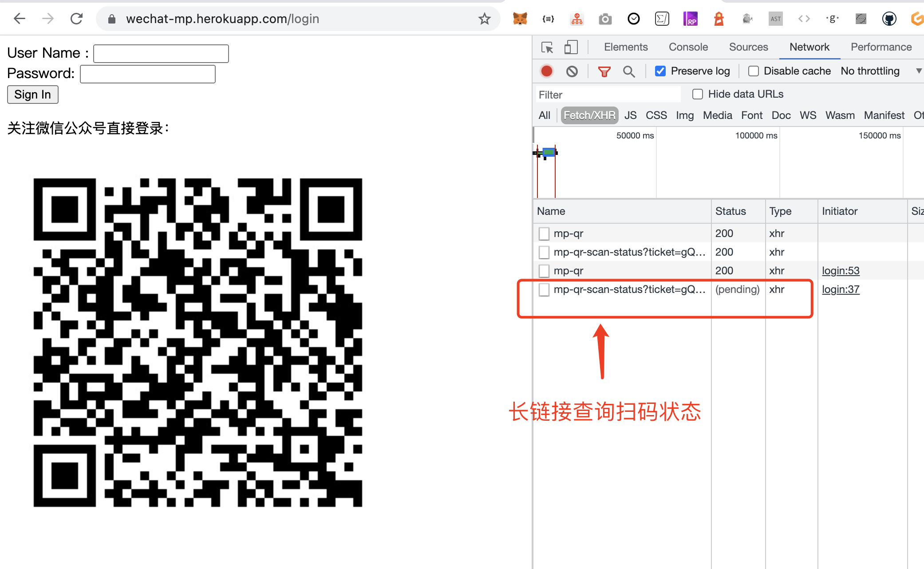Filter requests by Wasm
924x569 pixels.
point(840,115)
